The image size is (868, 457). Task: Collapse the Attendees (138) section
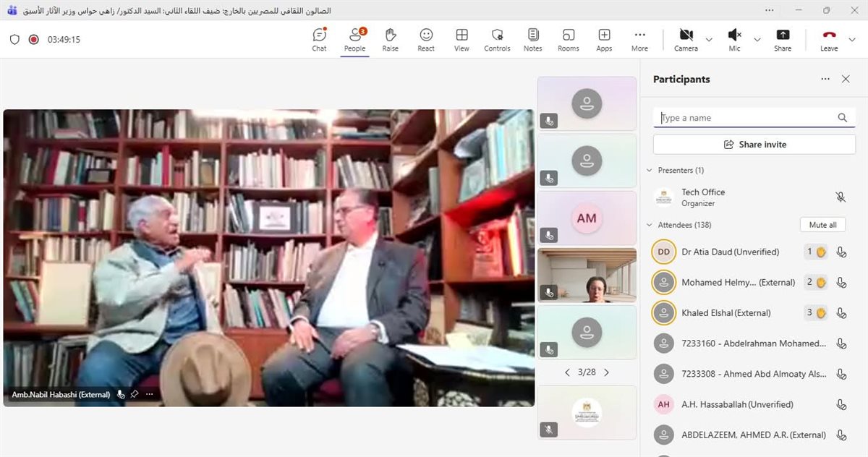[648, 225]
